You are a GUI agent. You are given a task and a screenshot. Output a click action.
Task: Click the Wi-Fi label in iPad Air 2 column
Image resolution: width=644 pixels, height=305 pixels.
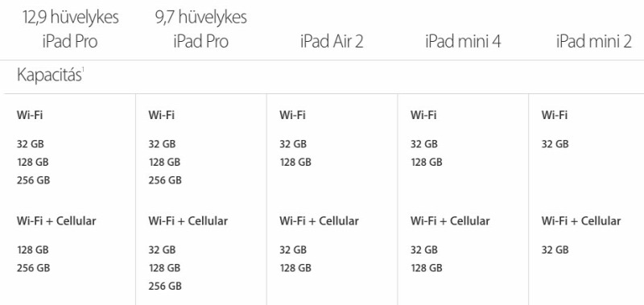coord(292,115)
